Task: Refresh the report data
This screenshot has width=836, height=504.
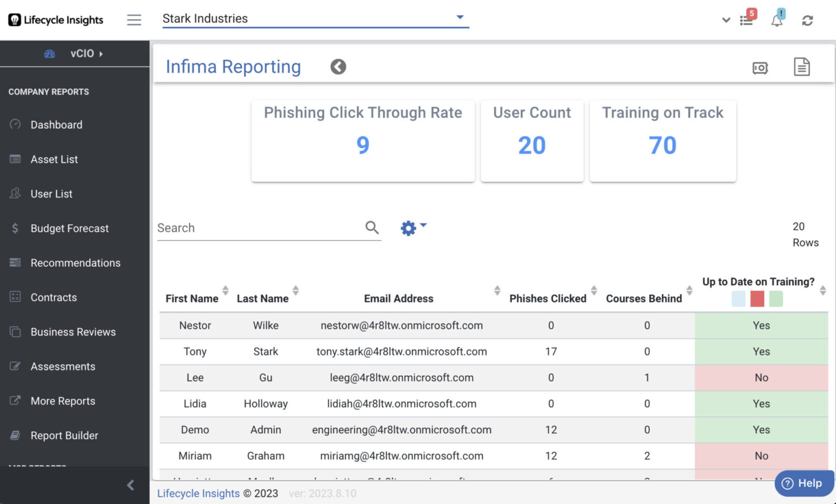Action: pos(808,20)
